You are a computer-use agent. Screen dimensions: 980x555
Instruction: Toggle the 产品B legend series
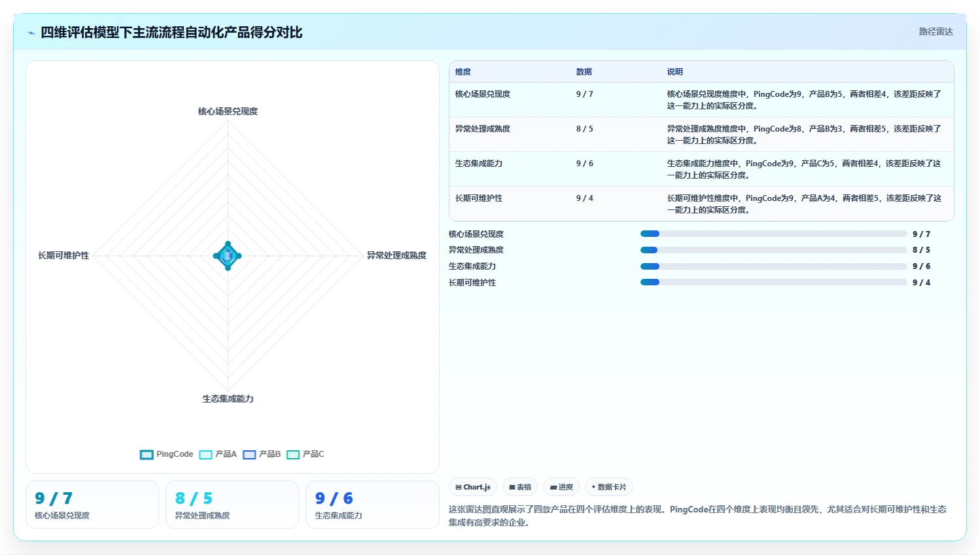(x=262, y=454)
